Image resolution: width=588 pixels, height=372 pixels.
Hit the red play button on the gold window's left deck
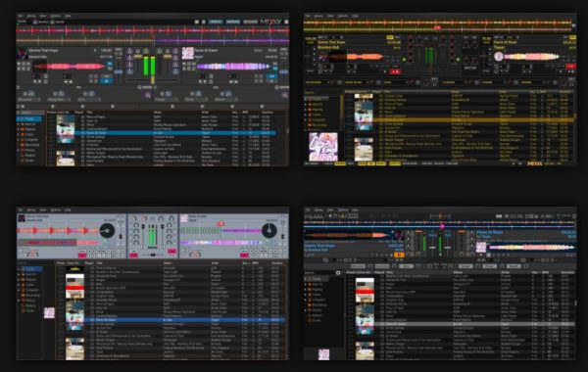[x=395, y=71]
